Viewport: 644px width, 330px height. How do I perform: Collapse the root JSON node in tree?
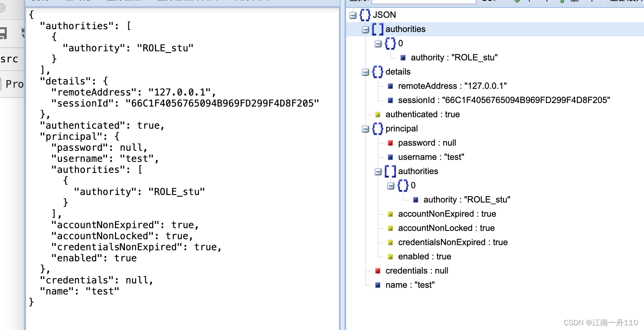[x=353, y=15]
